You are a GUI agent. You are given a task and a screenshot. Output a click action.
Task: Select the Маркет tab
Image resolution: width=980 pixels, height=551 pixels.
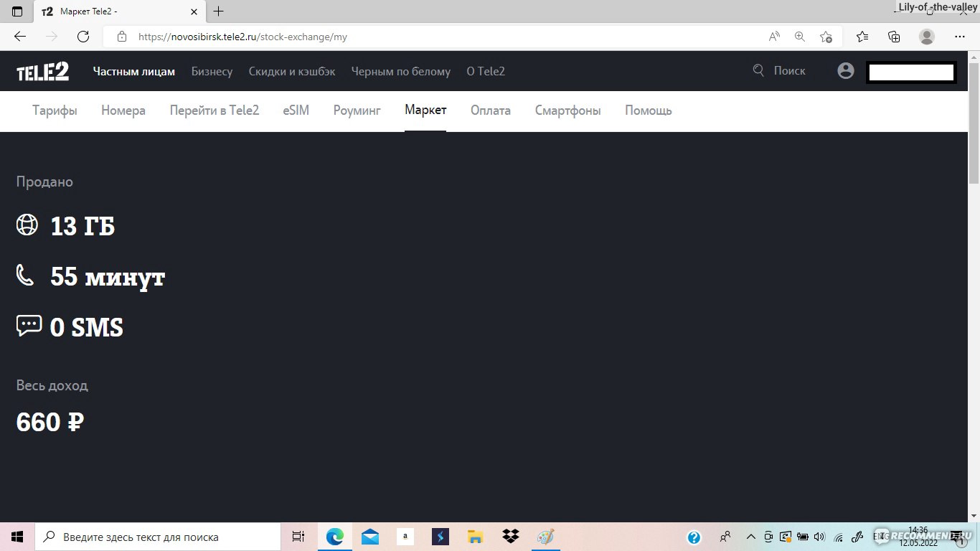(x=425, y=110)
